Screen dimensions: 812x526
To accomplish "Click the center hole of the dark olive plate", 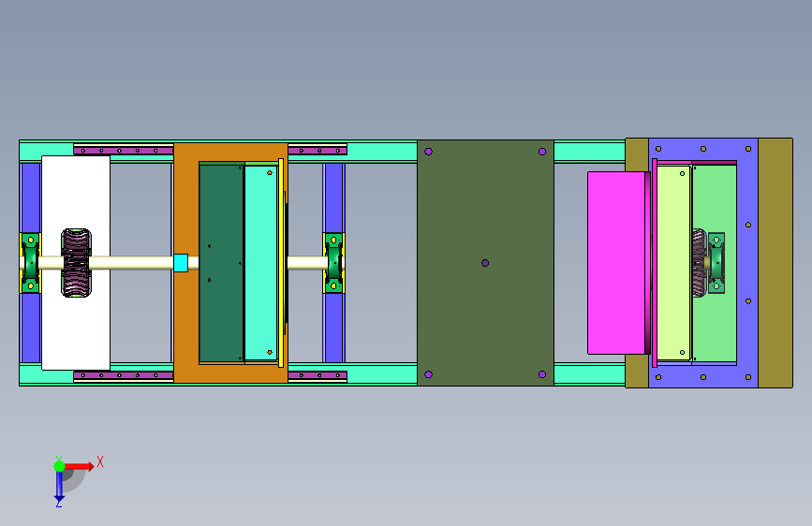I will click(485, 263).
